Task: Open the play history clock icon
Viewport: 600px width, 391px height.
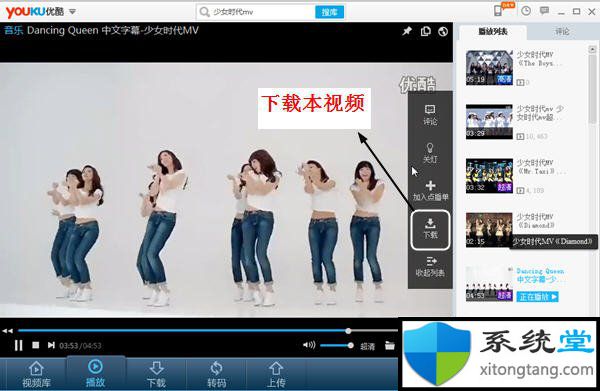Action: click(x=526, y=11)
